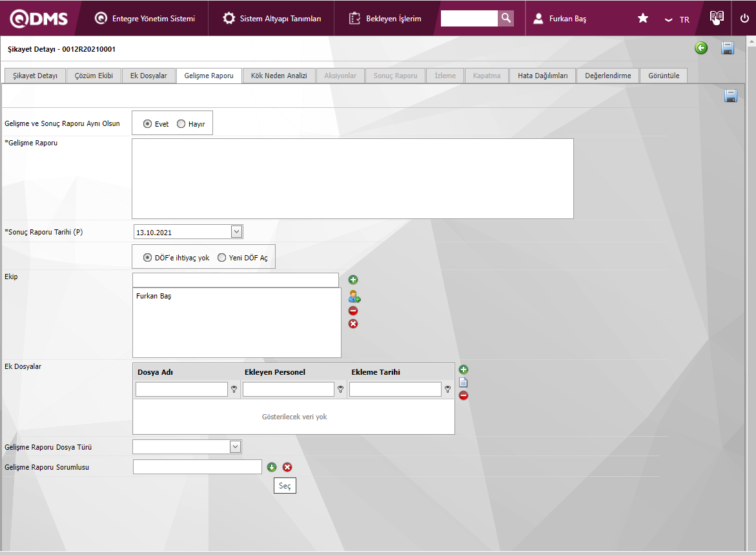Image resolution: width=756 pixels, height=555 pixels.
Task: Switch to Görüntüle tab
Action: click(664, 76)
